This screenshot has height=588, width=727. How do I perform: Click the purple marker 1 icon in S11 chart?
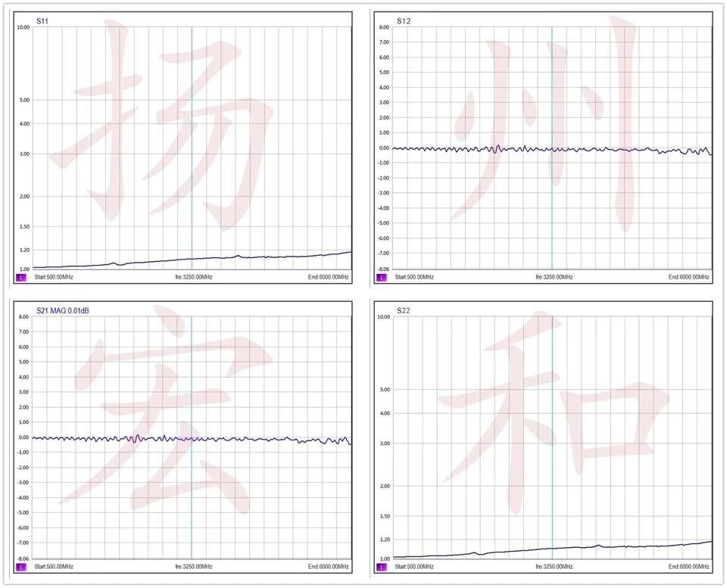21,278
